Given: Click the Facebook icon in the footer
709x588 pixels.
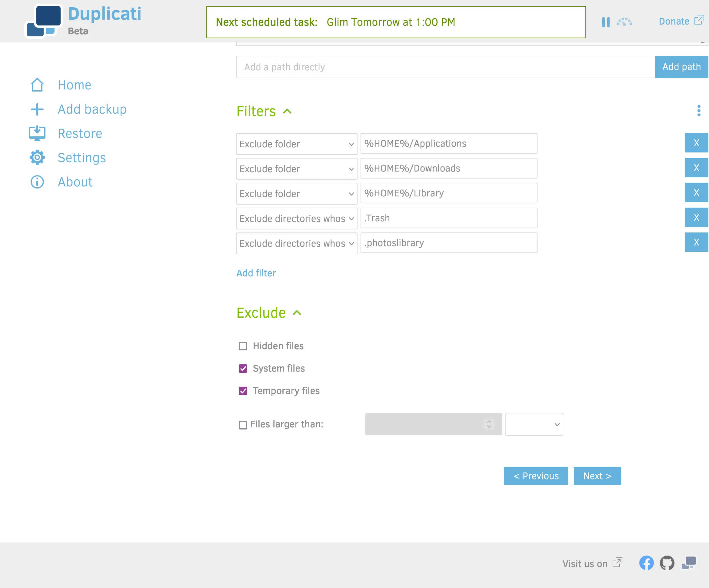Looking at the screenshot, I should 647,563.
